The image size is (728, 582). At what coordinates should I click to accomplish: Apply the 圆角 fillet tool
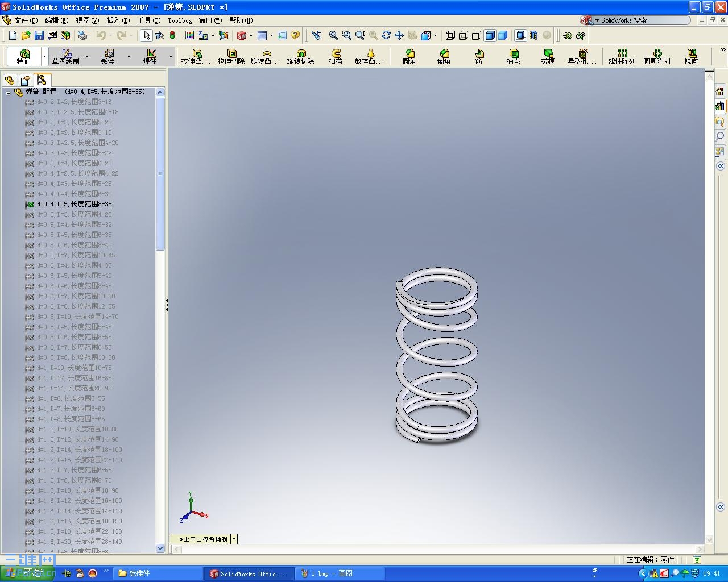[409, 56]
